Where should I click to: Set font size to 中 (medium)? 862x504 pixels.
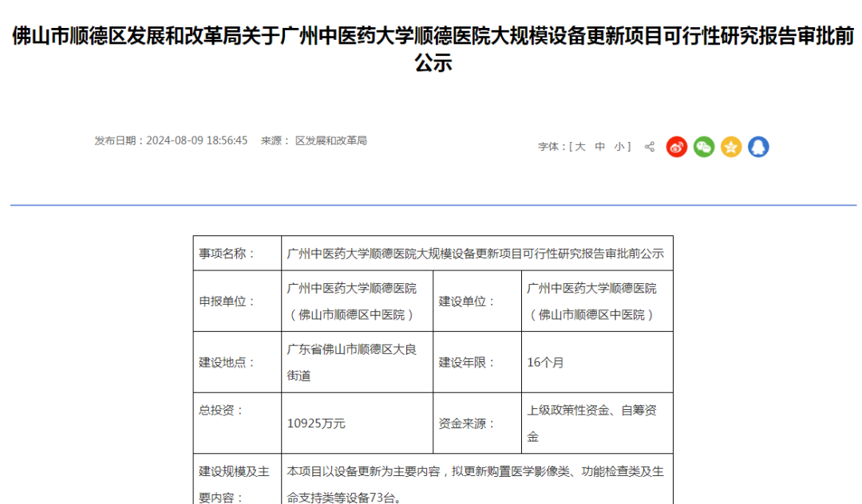[x=600, y=147]
